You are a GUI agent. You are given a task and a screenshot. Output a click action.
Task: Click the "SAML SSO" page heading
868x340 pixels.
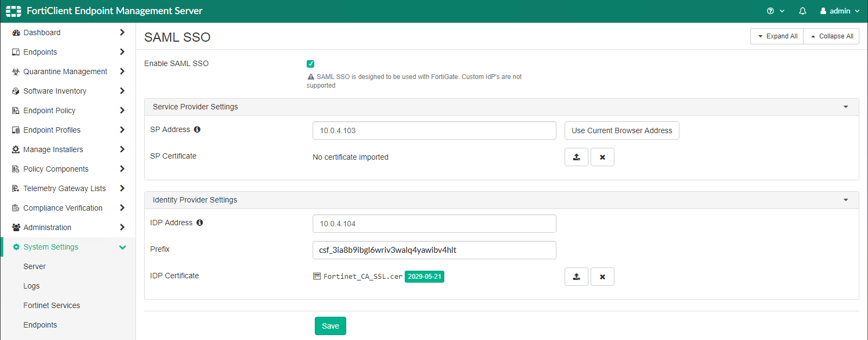click(177, 37)
